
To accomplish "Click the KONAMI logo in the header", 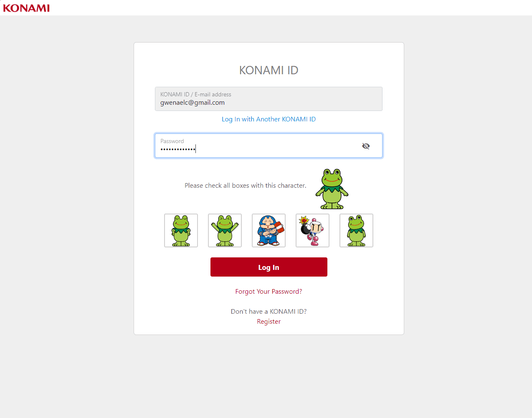I will pyautogui.click(x=26, y=8).
